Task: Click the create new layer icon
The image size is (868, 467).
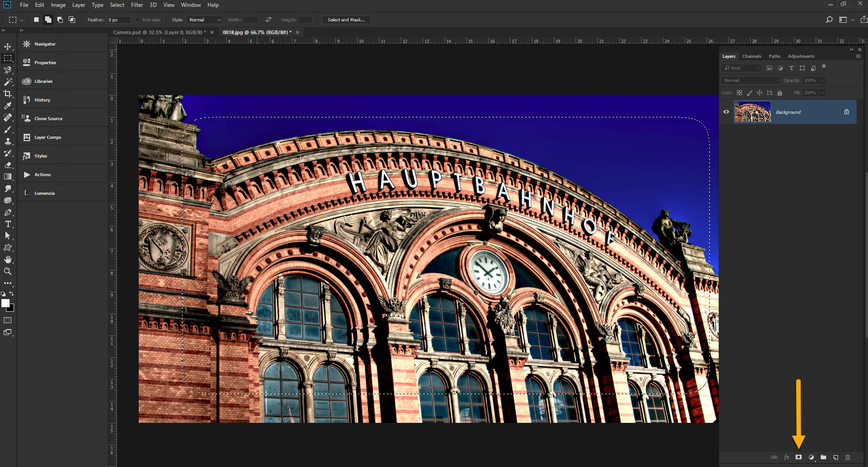Action: coord(836,457)
